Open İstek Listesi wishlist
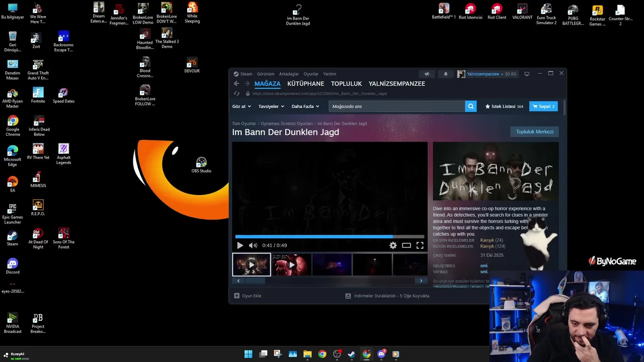This screenshot has height=362, width=644. (504, 106)
